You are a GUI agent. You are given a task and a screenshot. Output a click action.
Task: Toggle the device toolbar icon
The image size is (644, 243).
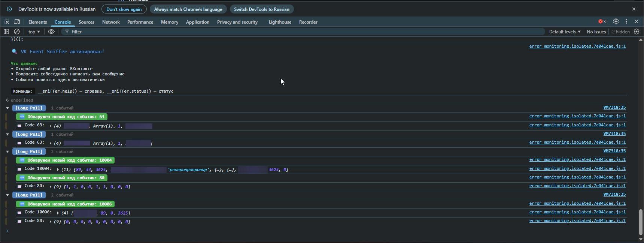tap(17, 22)
